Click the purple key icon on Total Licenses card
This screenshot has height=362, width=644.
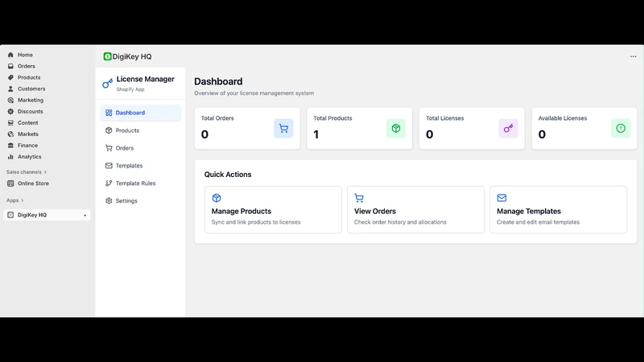(509, 128)
